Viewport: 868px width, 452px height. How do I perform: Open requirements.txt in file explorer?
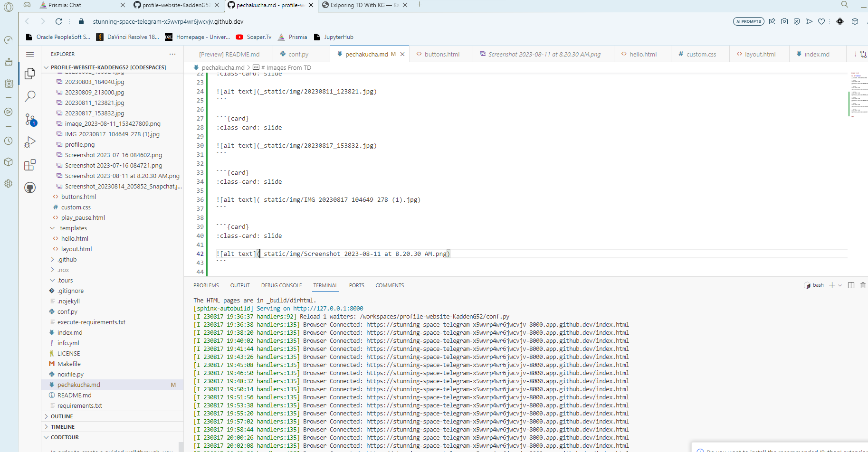[x=79, y=405]
